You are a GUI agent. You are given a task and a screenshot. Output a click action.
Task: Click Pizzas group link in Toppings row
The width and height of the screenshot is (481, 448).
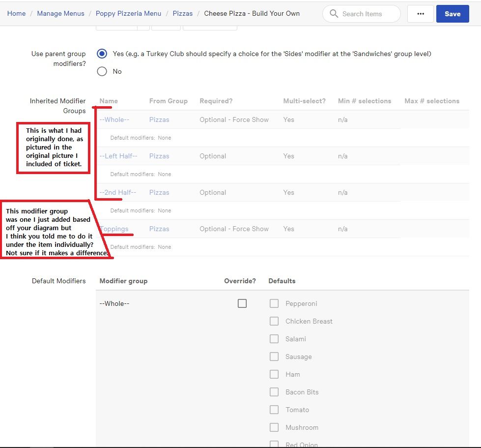pos(159,229)
